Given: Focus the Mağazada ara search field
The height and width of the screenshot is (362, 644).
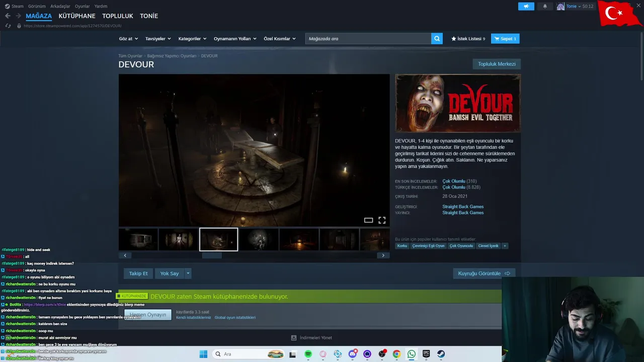Looking at the screenshot, I should pyautogui.click(x=368, y=39).
